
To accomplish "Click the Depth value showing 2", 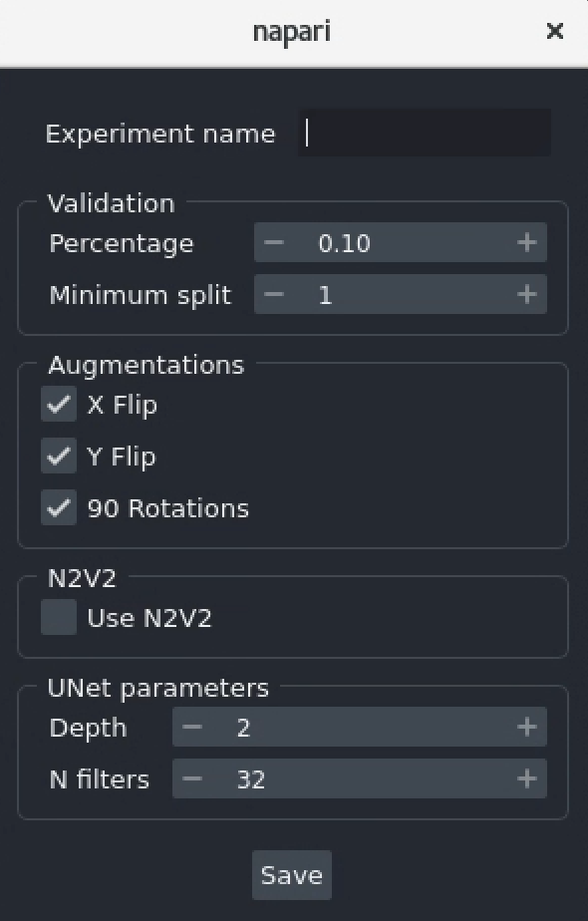I will (349, 727).
